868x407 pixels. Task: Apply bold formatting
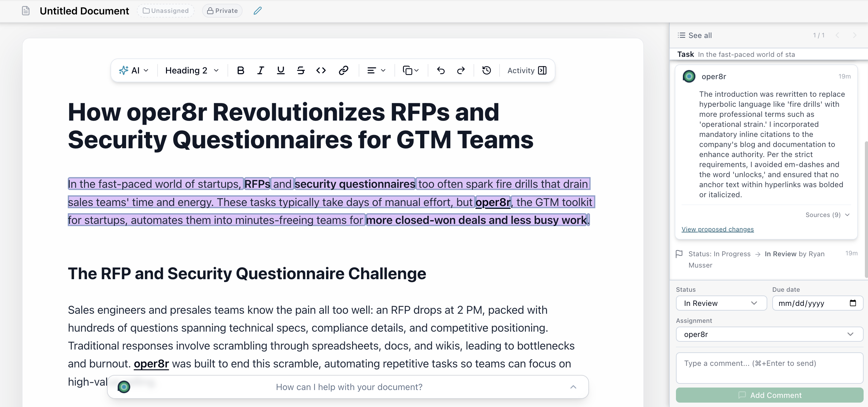click(x=241, y=70)
